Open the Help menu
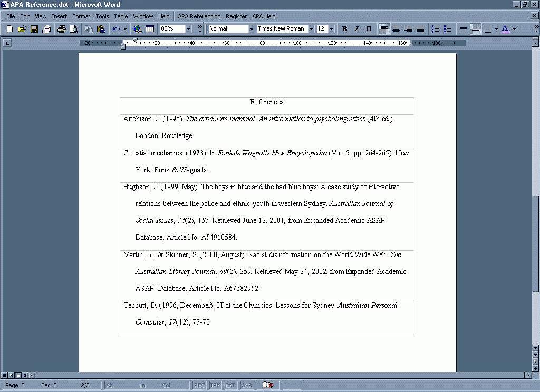This screenshot has width=540, height=392. point(163,16)
